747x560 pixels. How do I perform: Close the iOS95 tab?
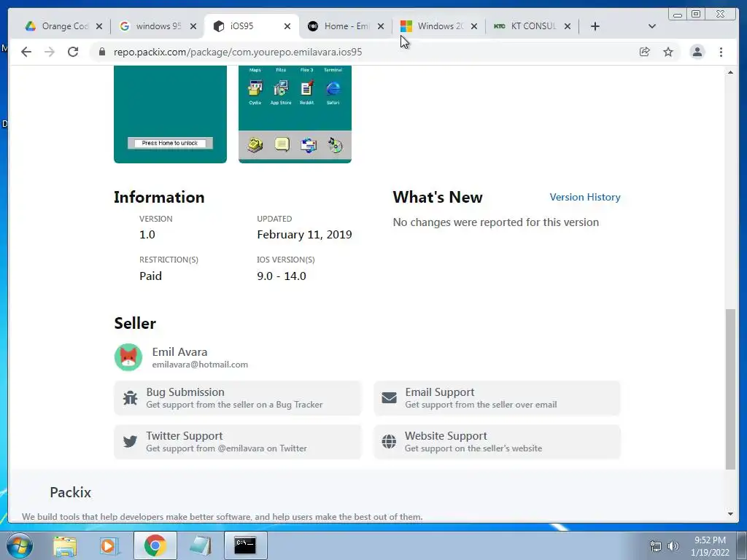(287, 26)
